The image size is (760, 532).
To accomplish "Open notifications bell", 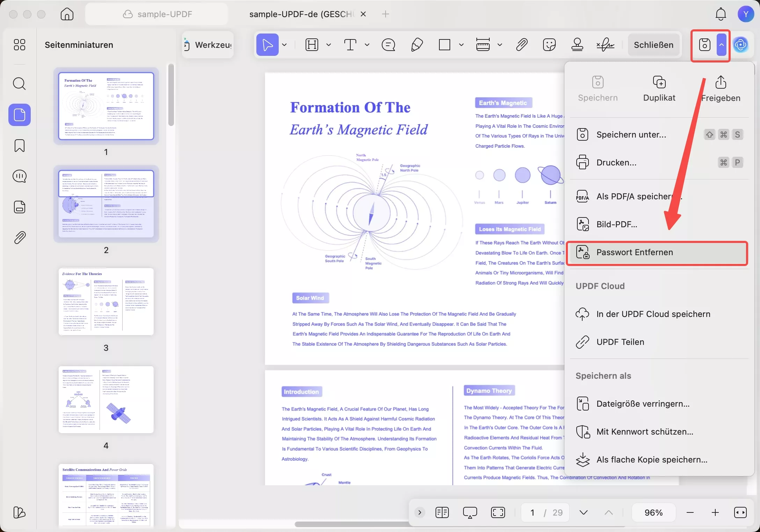I will (x=721, y=14).
